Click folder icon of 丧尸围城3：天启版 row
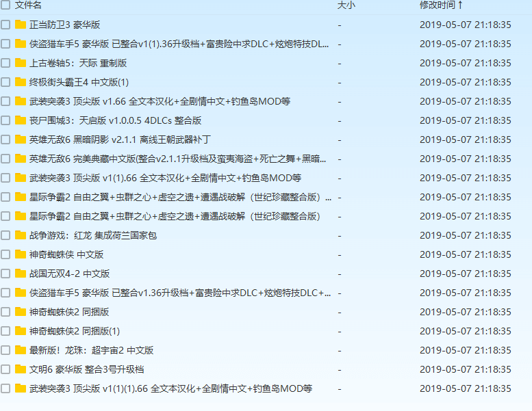The width and height of the screenshot is (532, 411). coord(21,120)
